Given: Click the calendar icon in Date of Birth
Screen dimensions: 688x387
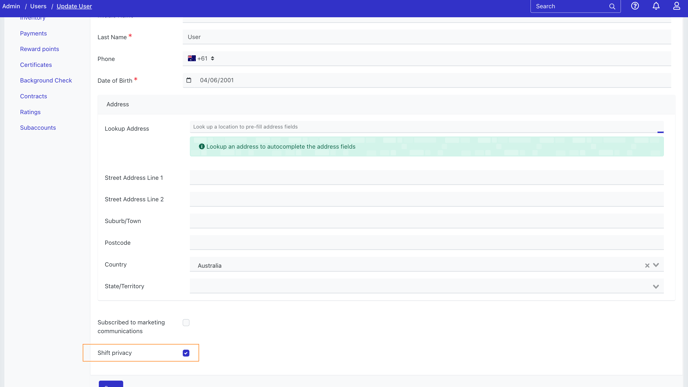Looking at the screenshot, I should 189,80.
